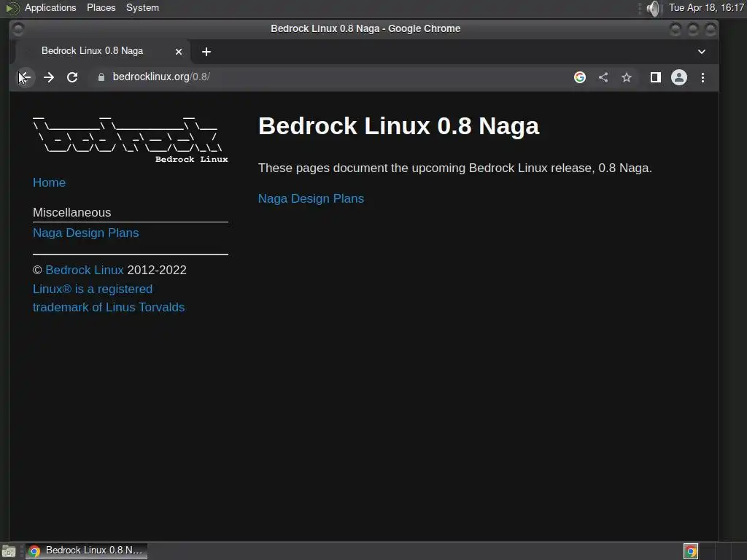747x560 pixels.
Task: Select the Bedrock Linux 0.8 Naga tab
Action: pyautogui.click(x=102, y=51)
